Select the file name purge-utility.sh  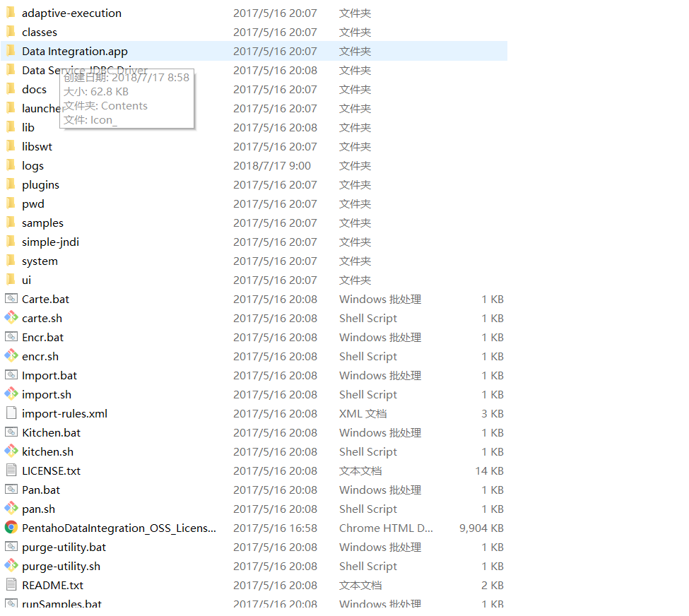[x=61, y=567]
